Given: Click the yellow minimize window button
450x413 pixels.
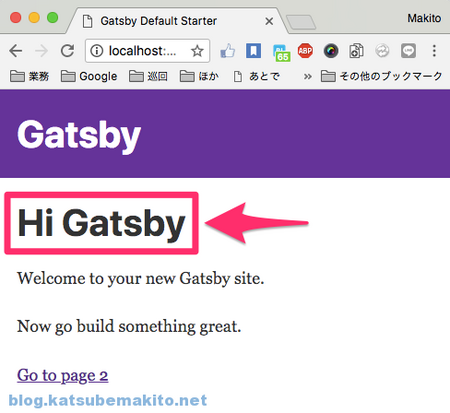Looking at the screenshot, I should [x=34, y=17].
